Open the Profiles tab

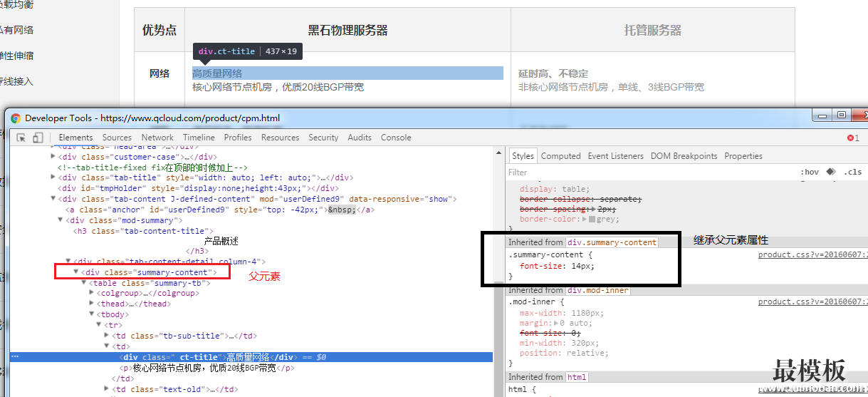tap(238, 138)
